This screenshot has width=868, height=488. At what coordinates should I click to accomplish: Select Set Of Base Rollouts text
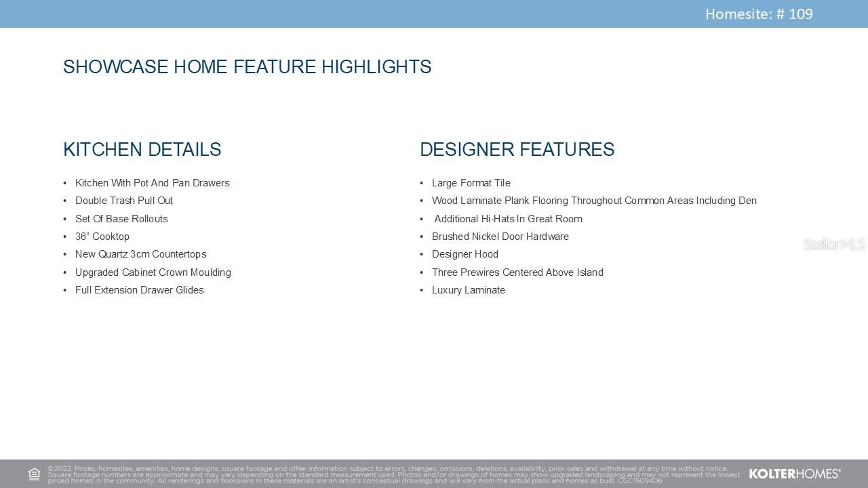[x=121, y=219]
